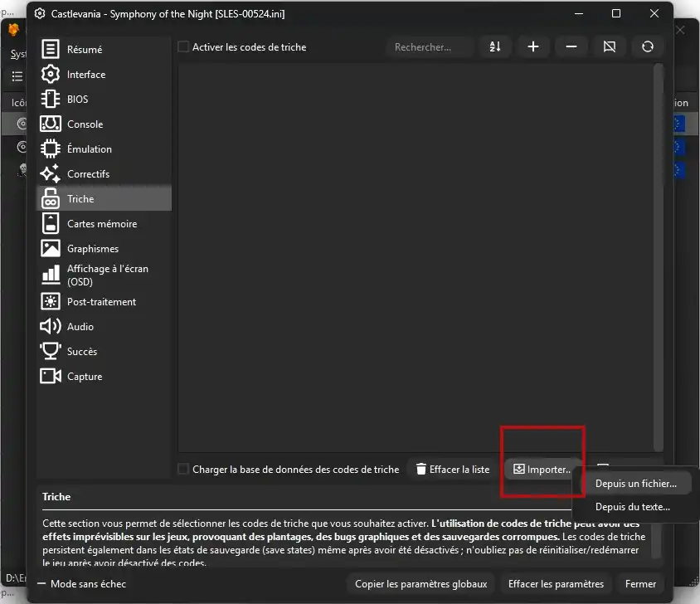The image size is (700, 604).
Task: Open Affichage à l'écran (OSD) settings
Action: click(x=104, y=275)
